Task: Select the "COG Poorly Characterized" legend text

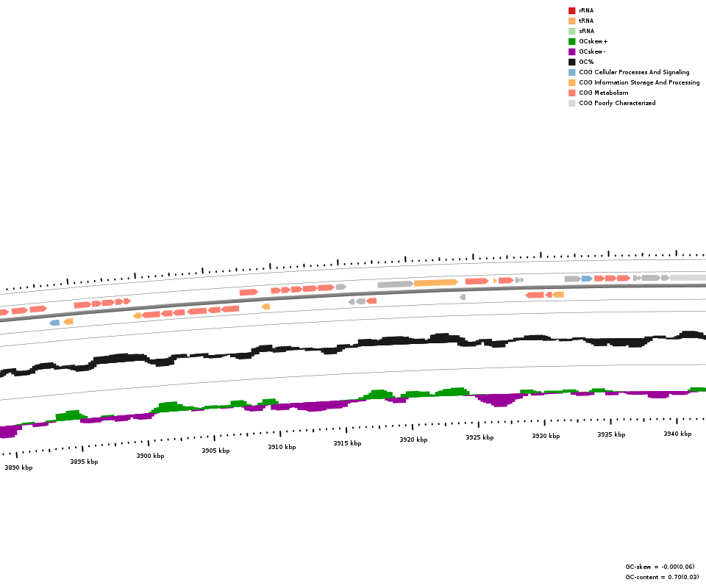Action: point(617,104)
